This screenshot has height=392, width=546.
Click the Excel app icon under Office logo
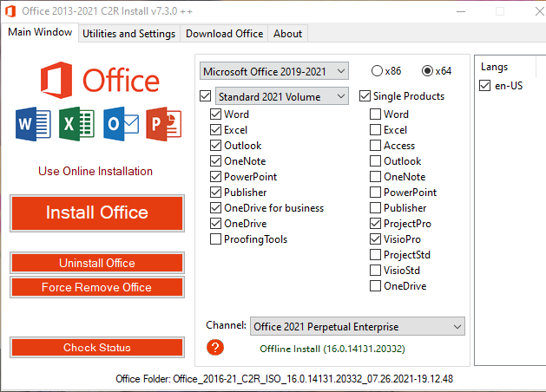pyautogui.click(x=76, y=124)
